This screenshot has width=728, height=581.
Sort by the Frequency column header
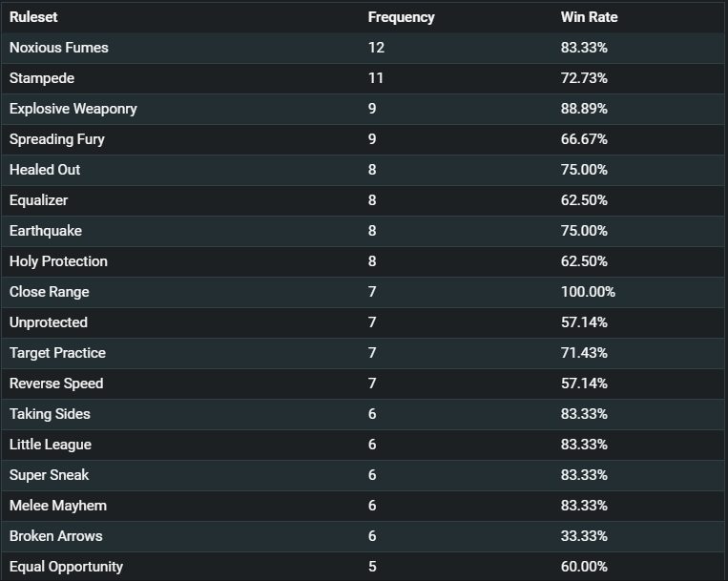pos(401,17)
